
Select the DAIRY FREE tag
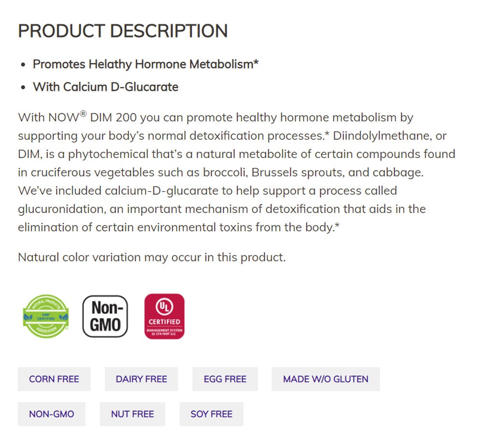(x=141, y=379)
